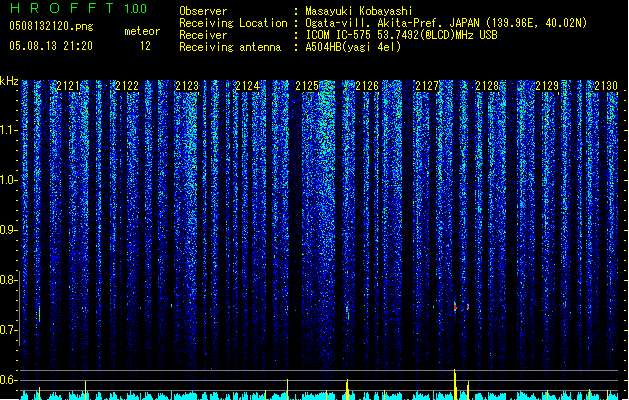629x400 pixels.
Task: Click the date stamp 05.08.13 21:20
Action: pos(51,46)
